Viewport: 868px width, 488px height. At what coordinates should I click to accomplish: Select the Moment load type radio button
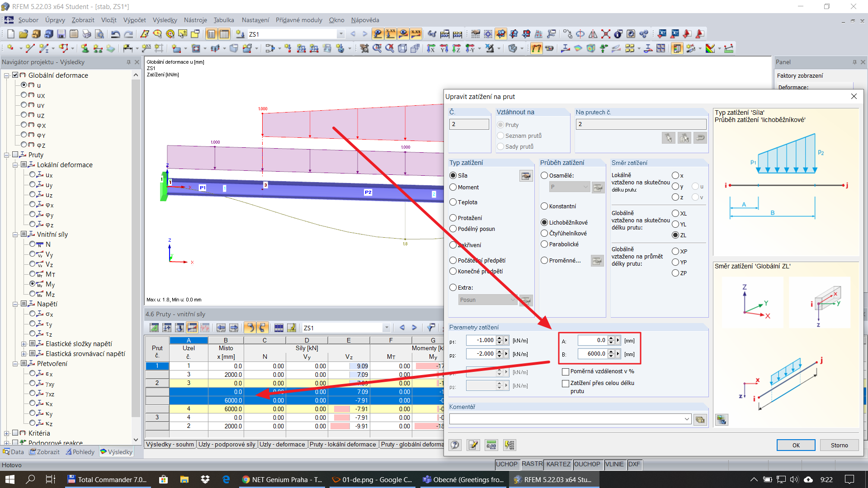point(453,188)
